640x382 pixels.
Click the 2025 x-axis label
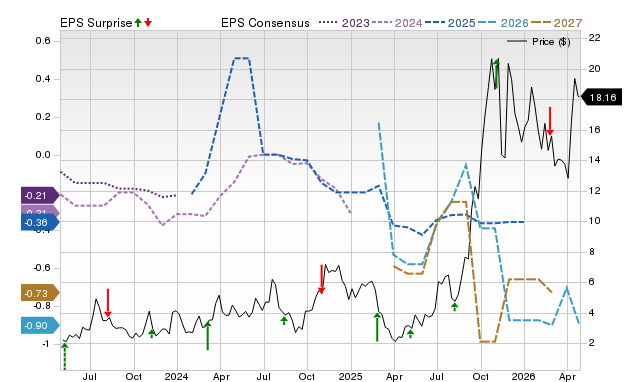click(350, 376)
